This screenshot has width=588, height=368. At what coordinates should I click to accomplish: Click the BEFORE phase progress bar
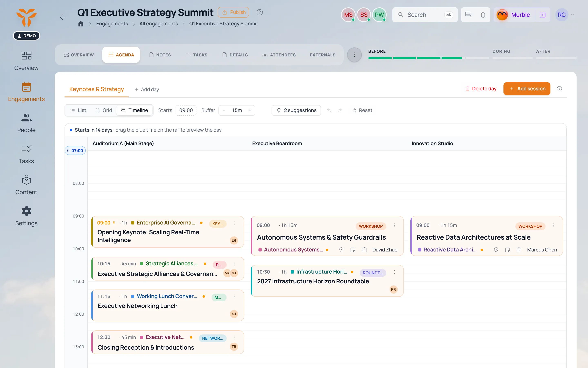[x=429, y=58]
